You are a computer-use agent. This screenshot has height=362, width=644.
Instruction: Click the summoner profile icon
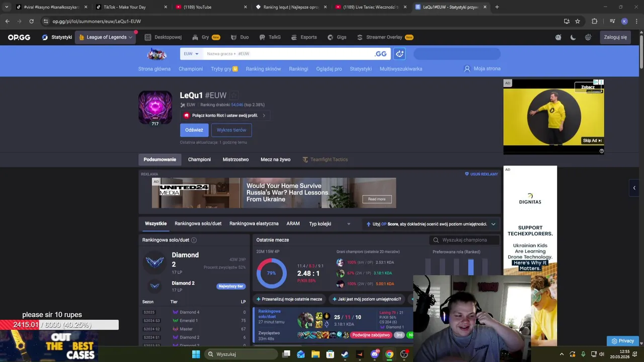[x=155, y=107]
